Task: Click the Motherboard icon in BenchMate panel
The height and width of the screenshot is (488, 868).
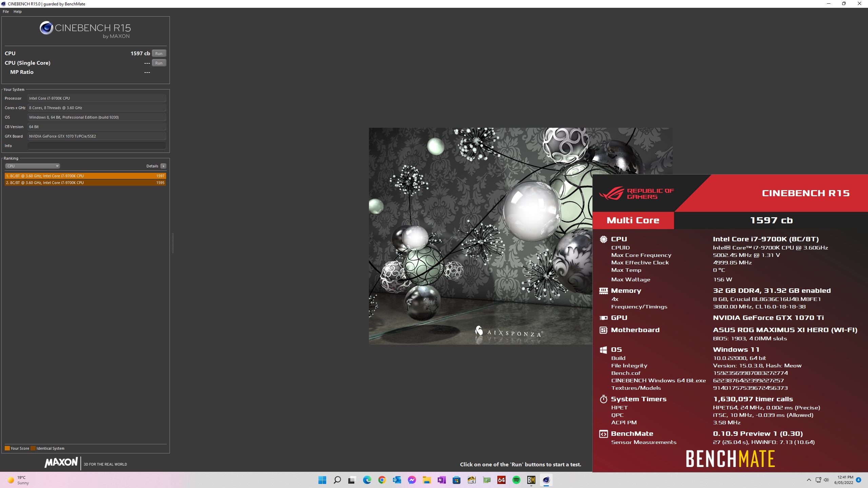Action: 604,330
